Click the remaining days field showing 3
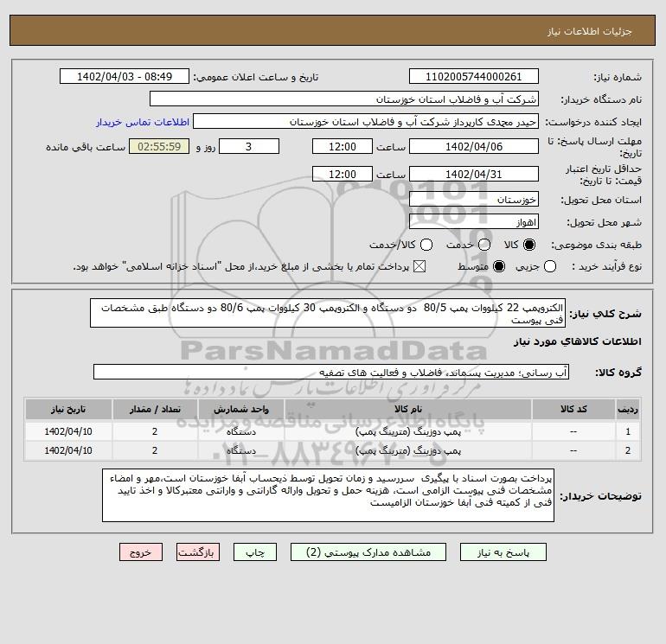Screen dimensions: 666x644 [x=249, y=147]
